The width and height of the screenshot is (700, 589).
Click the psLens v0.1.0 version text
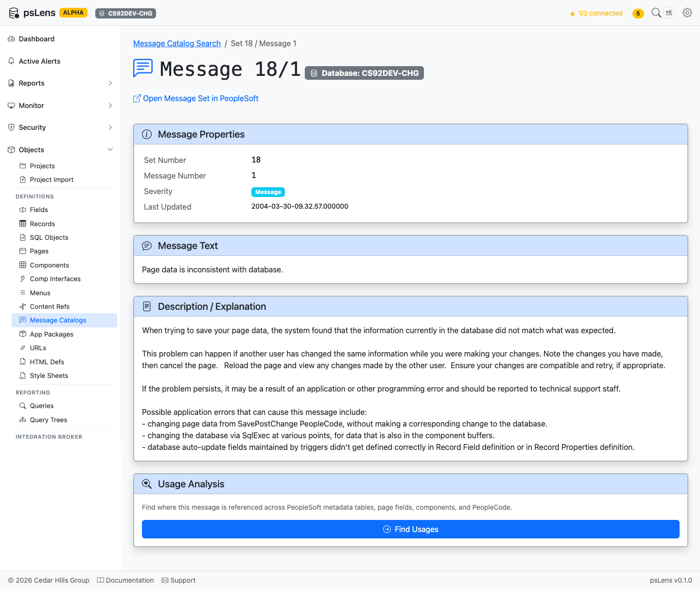[x=671, y=580]
